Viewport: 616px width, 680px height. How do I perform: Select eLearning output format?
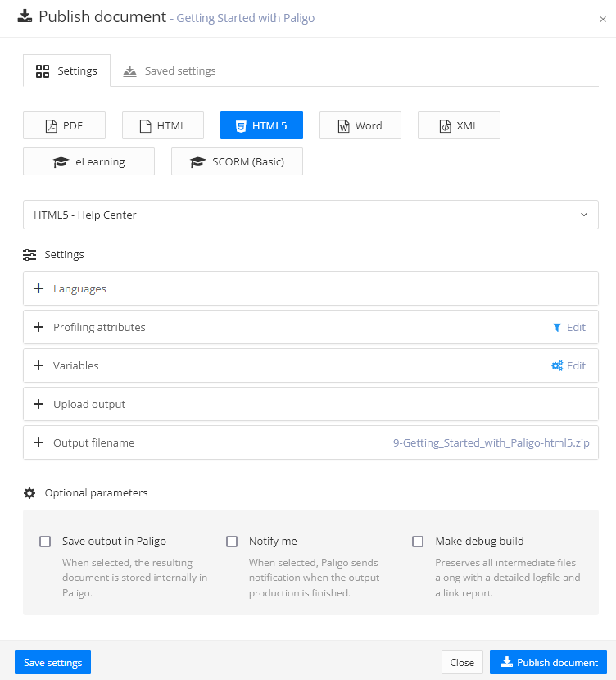tap(88, 161)
